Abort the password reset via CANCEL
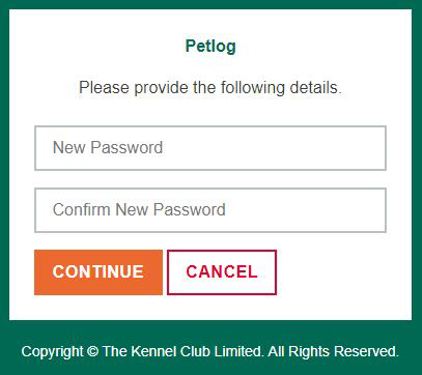This screenshot has width=422, height=375. click(222, 272)
